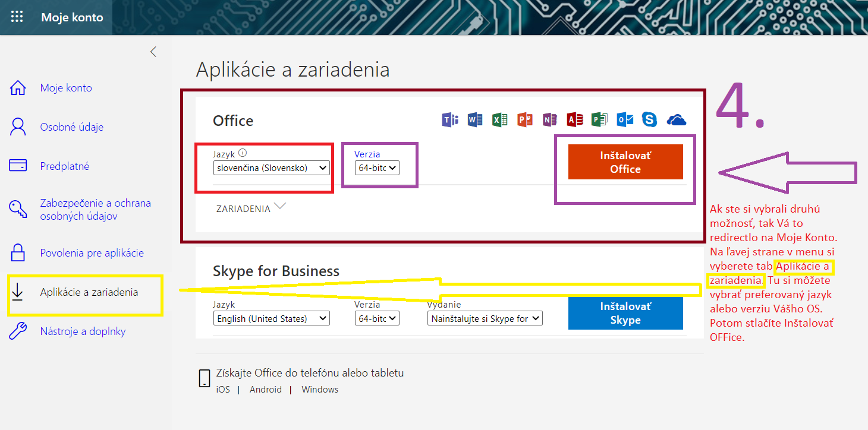Click the Windows link

click(320, 390)
